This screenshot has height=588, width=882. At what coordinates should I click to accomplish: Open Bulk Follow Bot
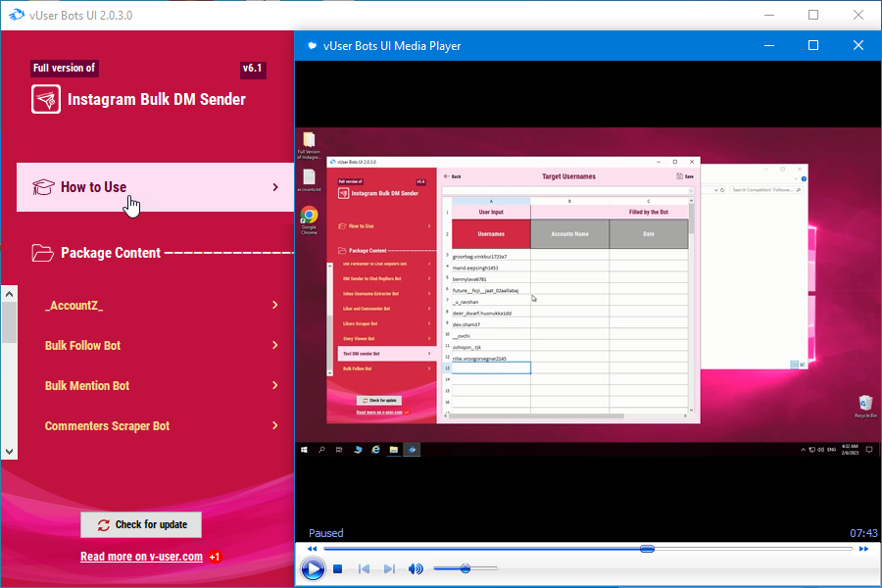pos(82,346)
